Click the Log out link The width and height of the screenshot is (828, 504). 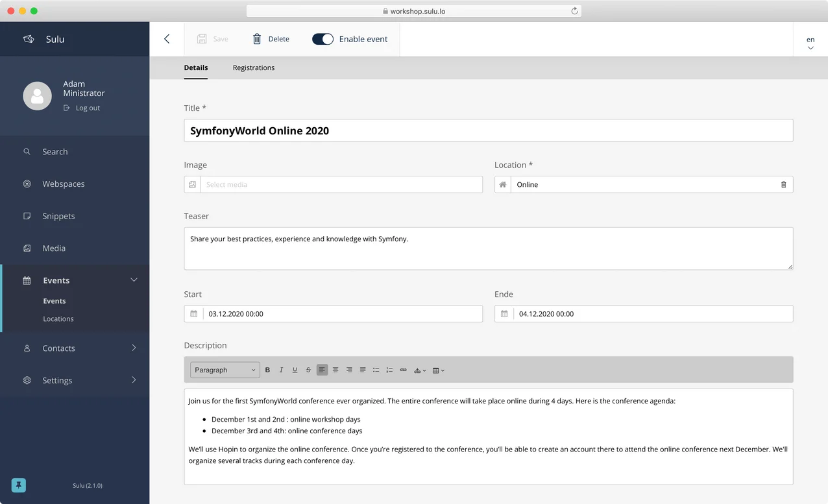click(88, 108)
